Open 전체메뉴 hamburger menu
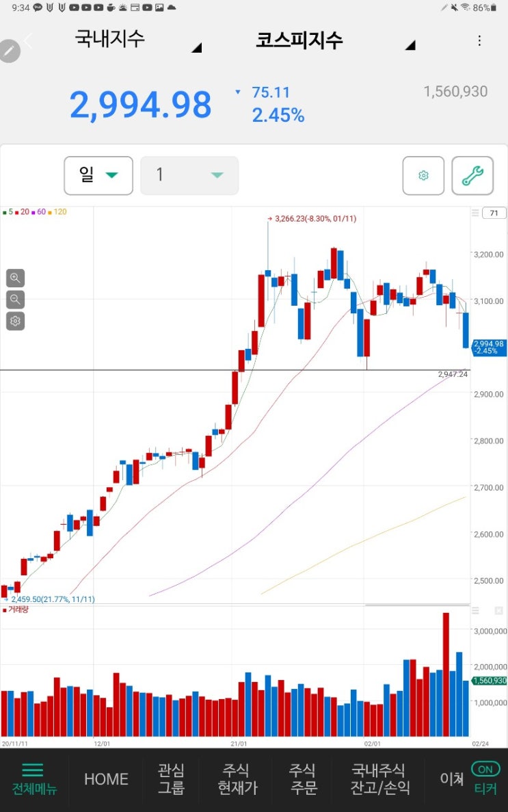Viewport: 508px width, 812px height. 34,779
